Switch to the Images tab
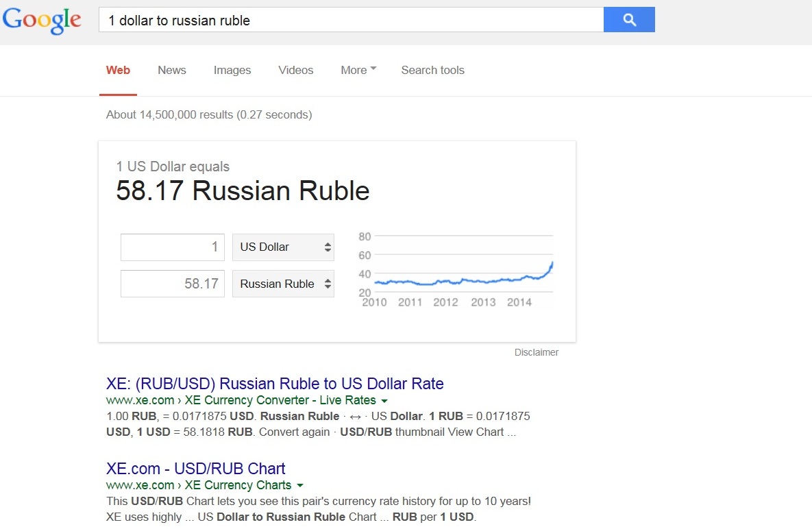812x529 pixels. click(232, 70)
